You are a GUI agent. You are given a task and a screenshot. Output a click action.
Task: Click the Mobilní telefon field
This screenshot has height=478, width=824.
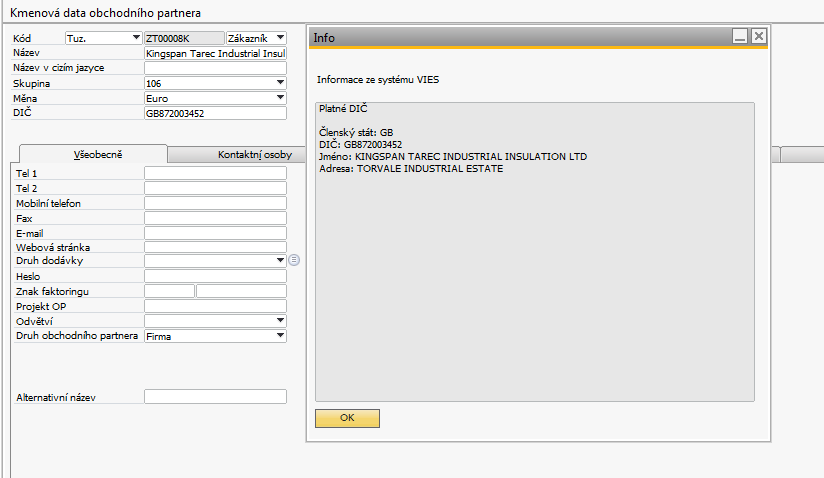pos(215,203)
